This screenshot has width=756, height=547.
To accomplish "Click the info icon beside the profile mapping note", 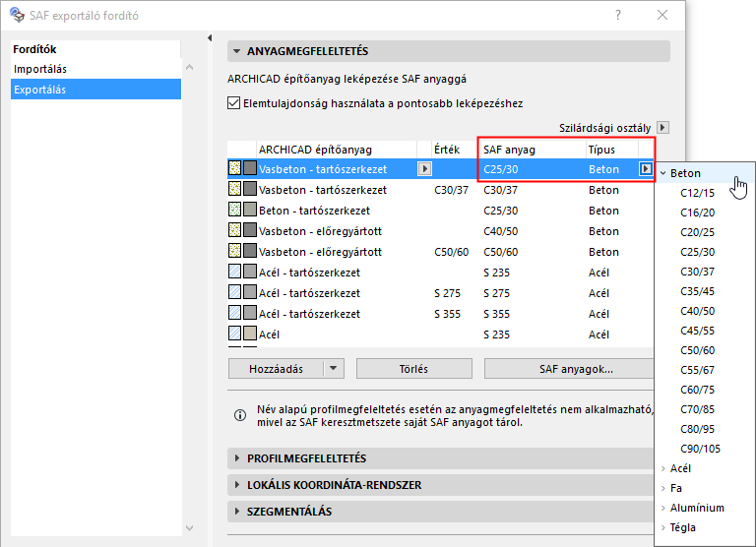I will 239,415.
